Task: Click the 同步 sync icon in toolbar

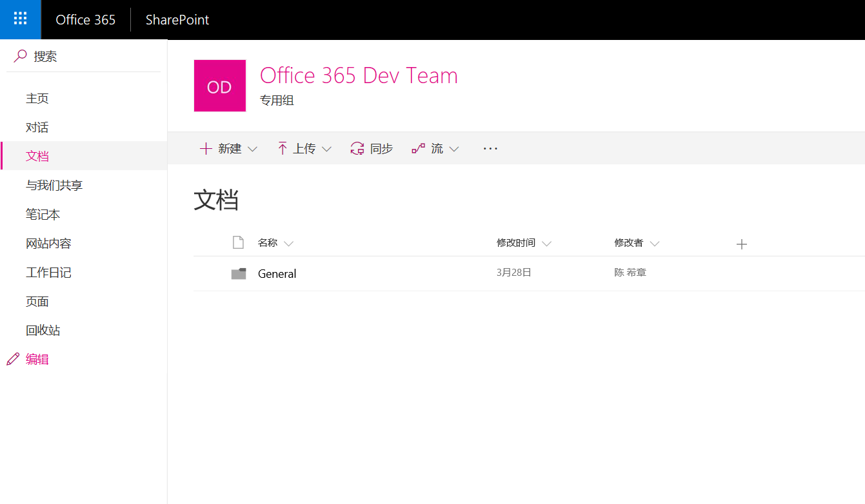Action: click(357, 148)
